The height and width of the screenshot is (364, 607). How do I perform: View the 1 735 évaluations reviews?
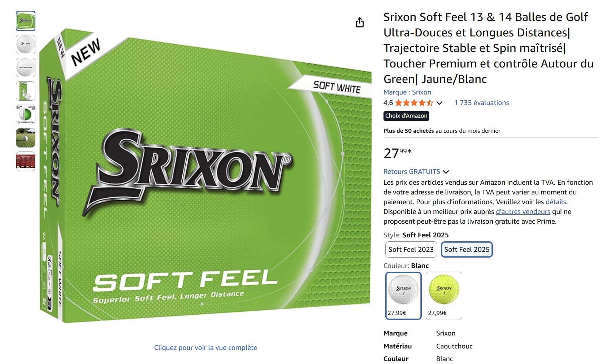481,102
